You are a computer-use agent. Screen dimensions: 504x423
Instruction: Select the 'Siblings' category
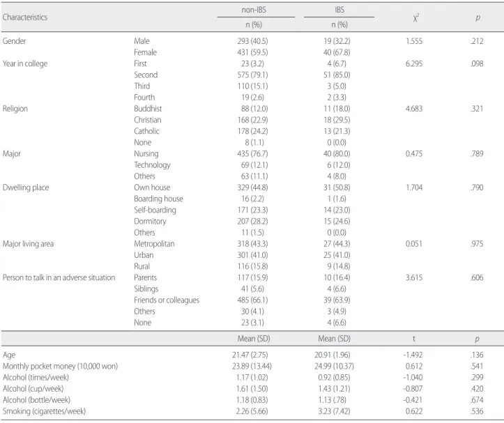pos(146,289)
